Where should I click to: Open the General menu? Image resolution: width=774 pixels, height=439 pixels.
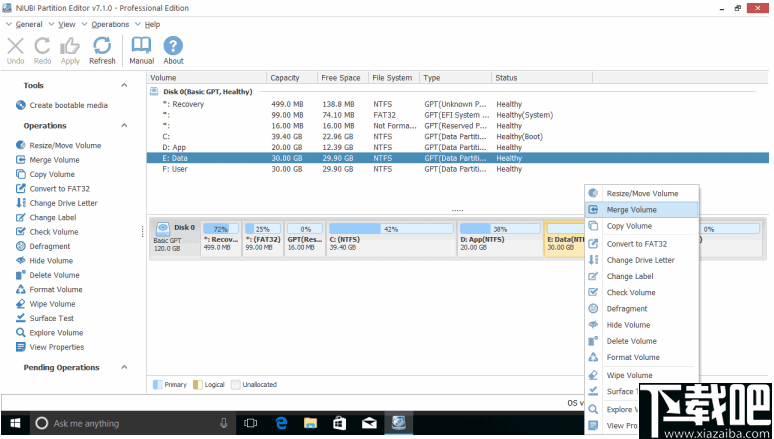(29, 24)
